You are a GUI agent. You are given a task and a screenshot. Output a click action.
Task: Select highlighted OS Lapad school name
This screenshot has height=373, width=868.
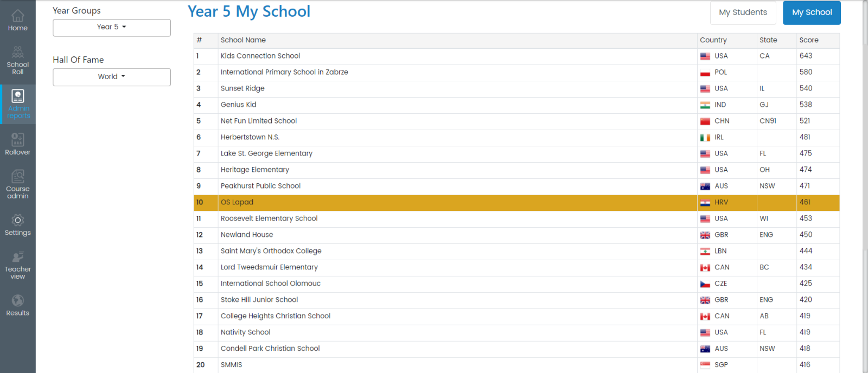click(237, 202)
